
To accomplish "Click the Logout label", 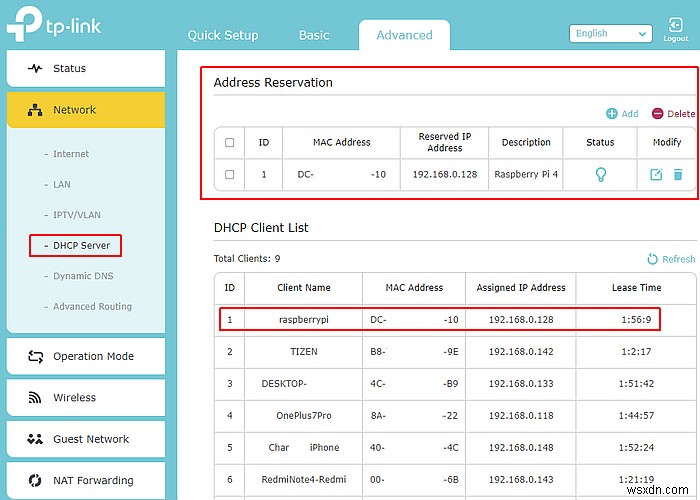I will click(675, 38).
